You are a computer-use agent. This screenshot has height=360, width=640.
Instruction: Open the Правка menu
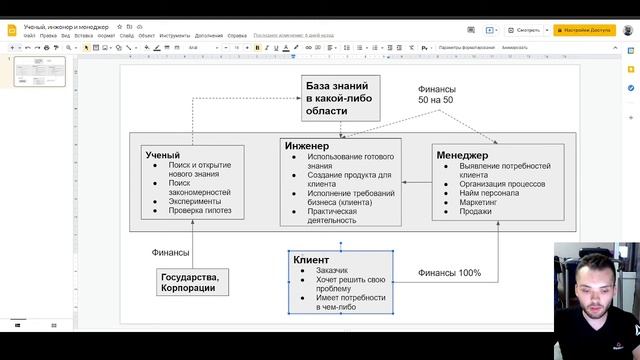(x=48, y=36)
